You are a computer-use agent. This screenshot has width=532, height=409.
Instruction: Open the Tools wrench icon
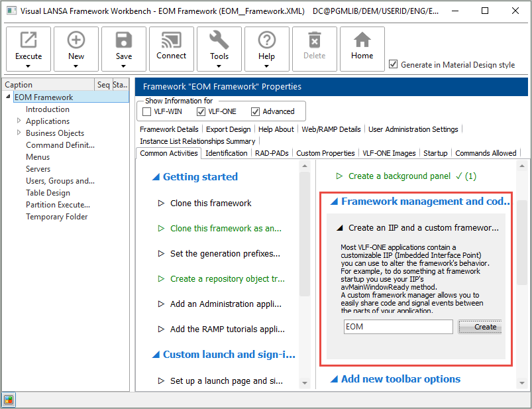click(x=219, y=40)
